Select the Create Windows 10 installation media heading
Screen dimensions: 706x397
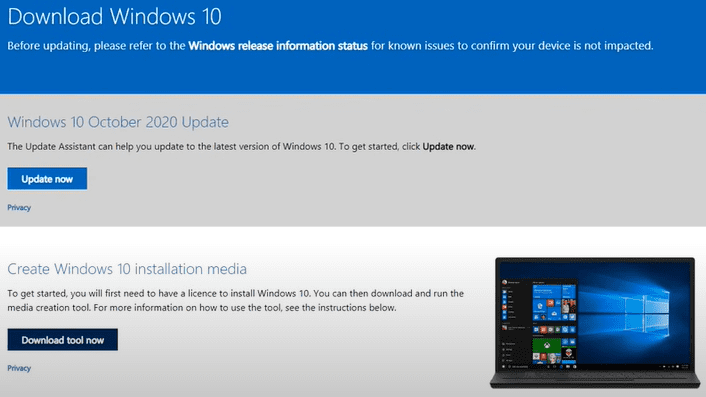127,269
